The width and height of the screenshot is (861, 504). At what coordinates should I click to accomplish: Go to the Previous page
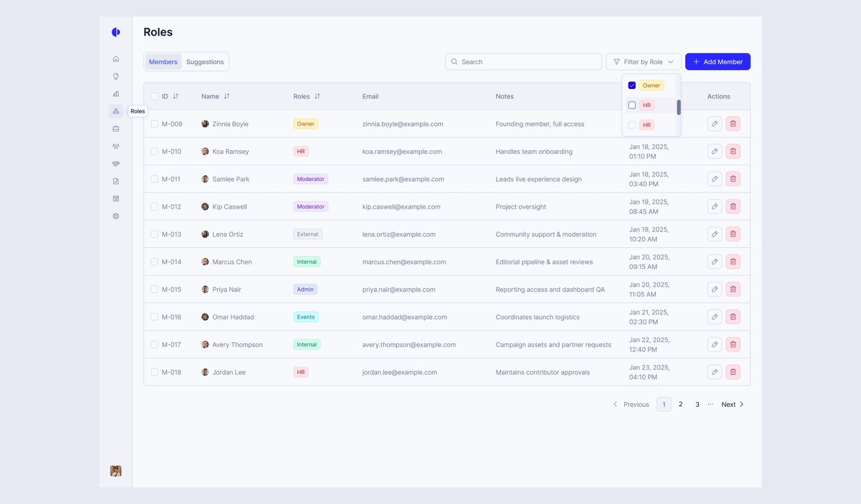click(631, 404)
